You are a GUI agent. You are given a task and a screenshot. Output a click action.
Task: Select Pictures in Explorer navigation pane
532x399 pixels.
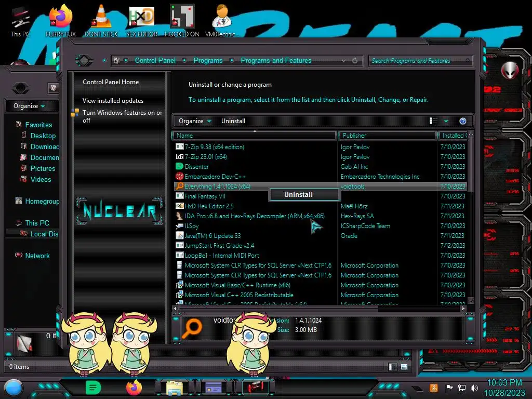coord(43,169)
